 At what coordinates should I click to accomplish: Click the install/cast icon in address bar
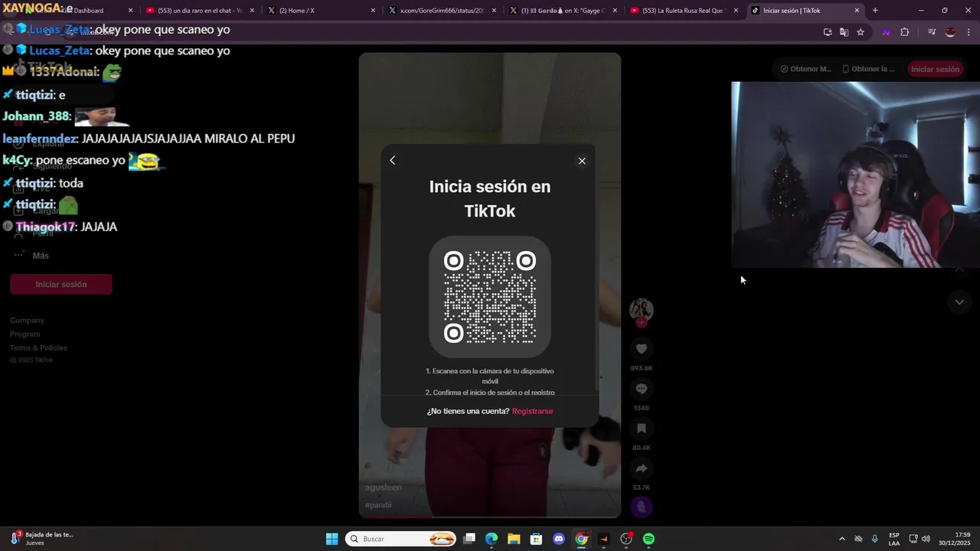tap(828, 32)
